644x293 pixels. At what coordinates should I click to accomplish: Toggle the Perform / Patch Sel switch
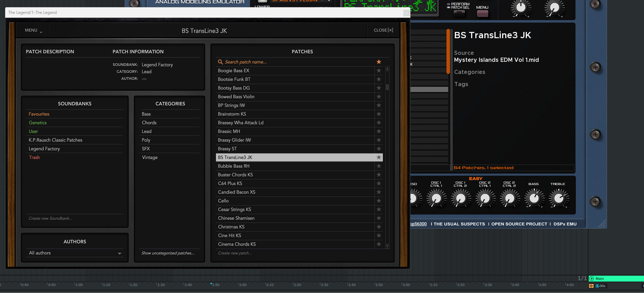(459, 14)
